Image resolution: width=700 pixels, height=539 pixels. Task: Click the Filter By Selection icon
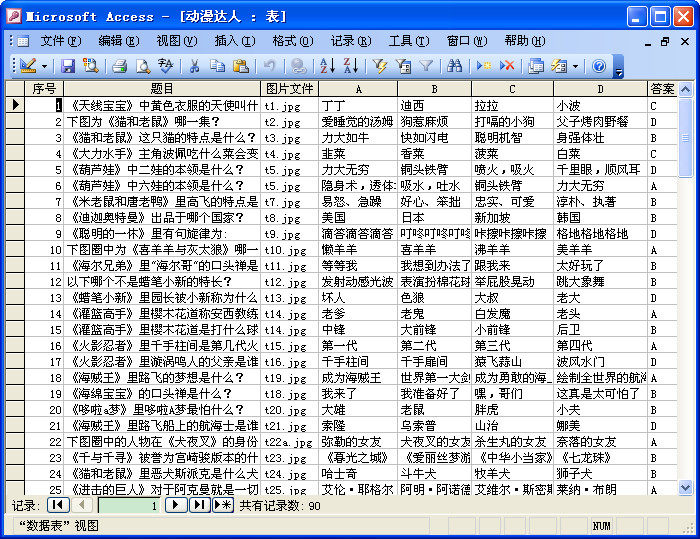coord(380,66)
